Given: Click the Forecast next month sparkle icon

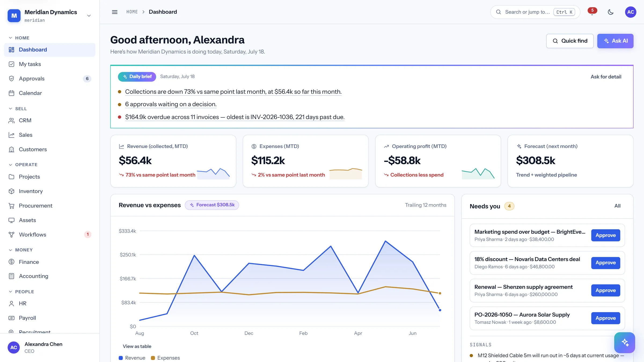Looking at the screenshot, I should tap(519, 146).
